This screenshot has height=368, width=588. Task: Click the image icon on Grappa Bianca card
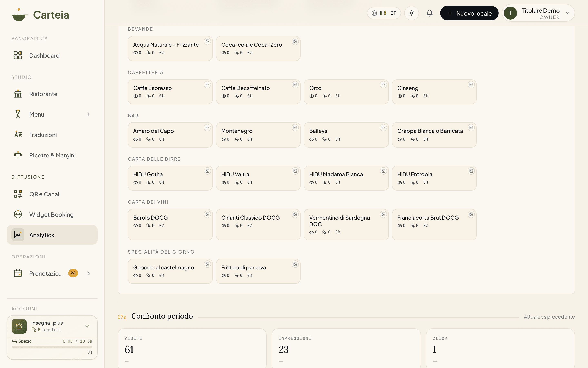471,128
